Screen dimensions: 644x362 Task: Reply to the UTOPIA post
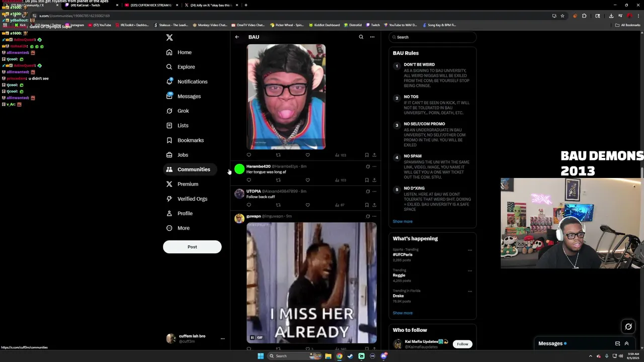(x=249, y=205)
